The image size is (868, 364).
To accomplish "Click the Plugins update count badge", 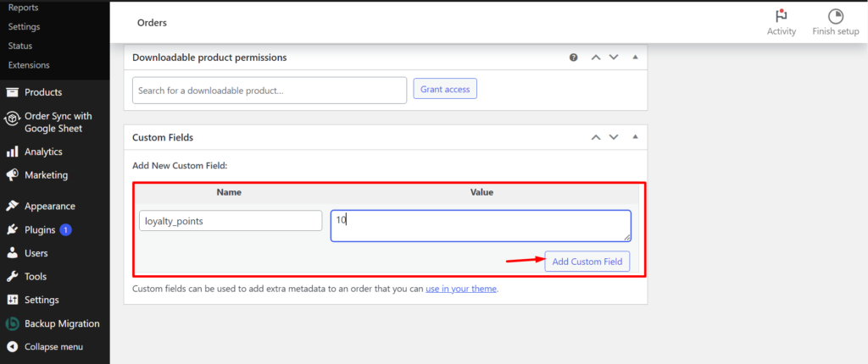I will coord(66,229).
